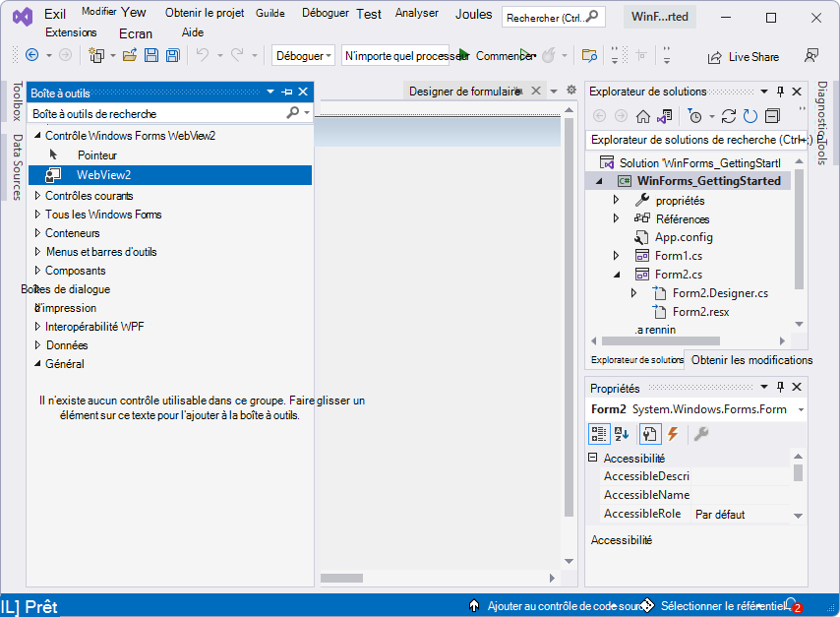The image size is (840, 617).
Task: Click the Boîte à outils de recherche field
Action: pyautogui.click(x=160, y=113)
